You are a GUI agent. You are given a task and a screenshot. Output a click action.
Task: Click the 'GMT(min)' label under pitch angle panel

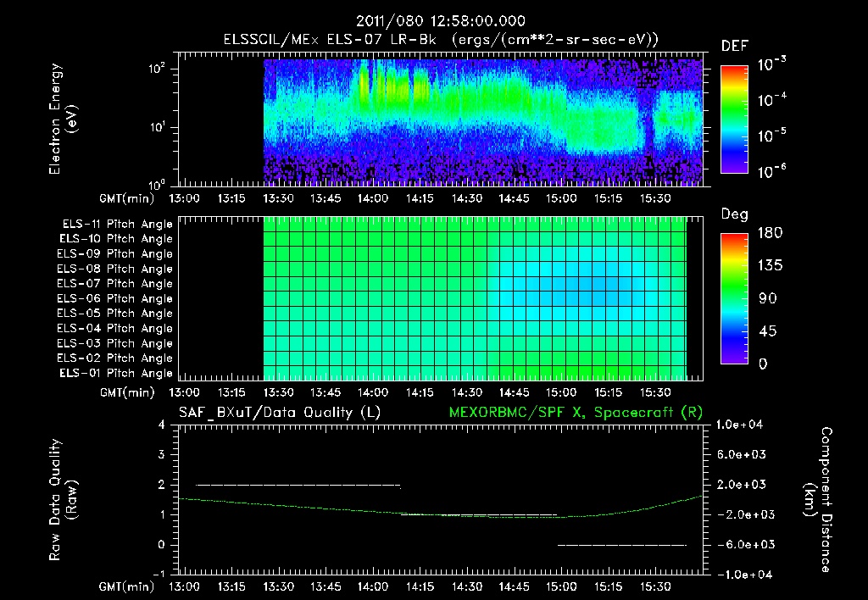point(127,393)
